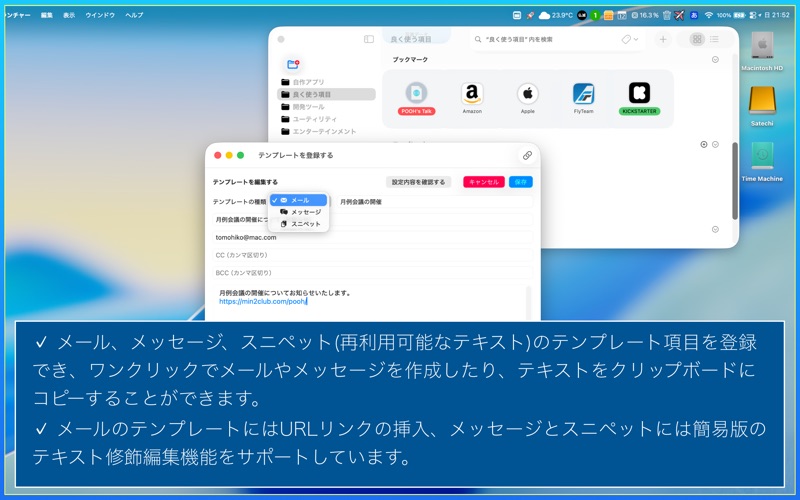Screen dimensions: 800x500
Task: Open Control Center from menu bar
Action: point(753,15)
